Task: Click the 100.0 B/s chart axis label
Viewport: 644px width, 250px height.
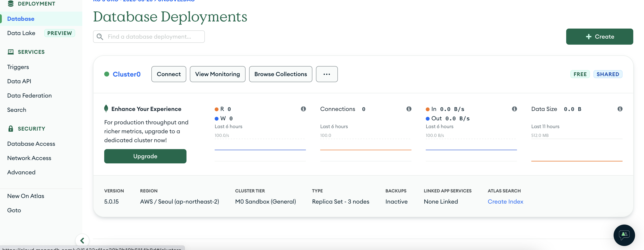Action: (435, 135)
